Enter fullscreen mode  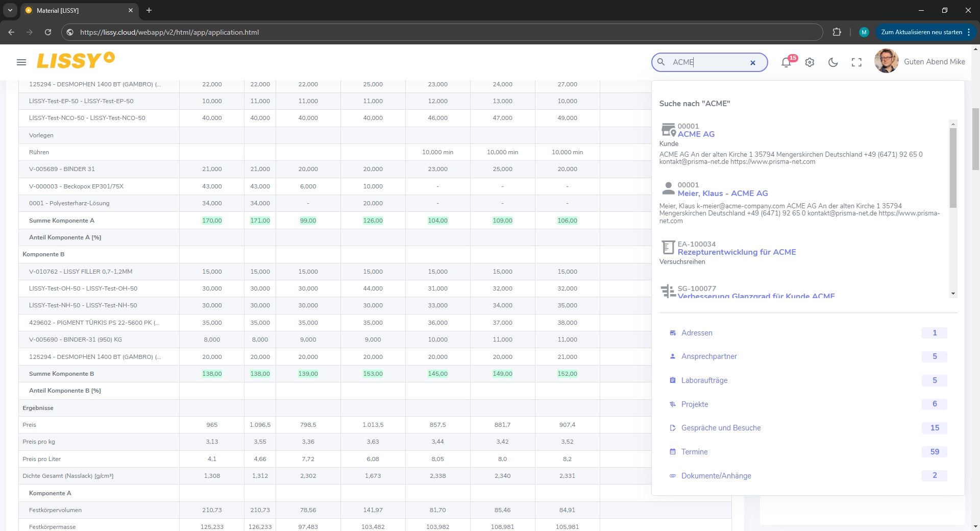pyautogui.click(x=856, y=62)
